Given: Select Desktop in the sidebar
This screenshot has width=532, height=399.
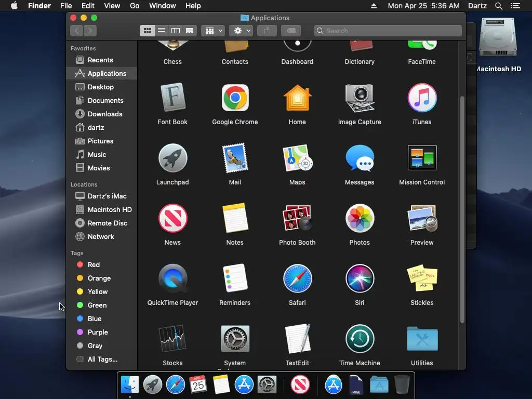Looking at the screenshot, I should point(101,87).
